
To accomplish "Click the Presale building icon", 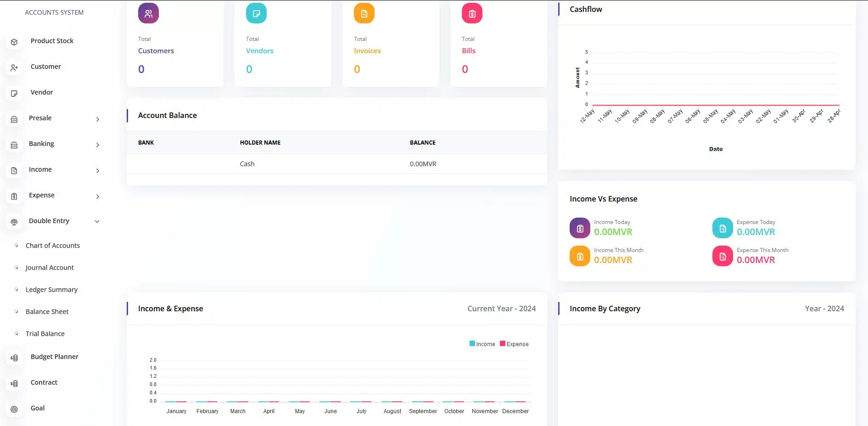I will 14,119.
